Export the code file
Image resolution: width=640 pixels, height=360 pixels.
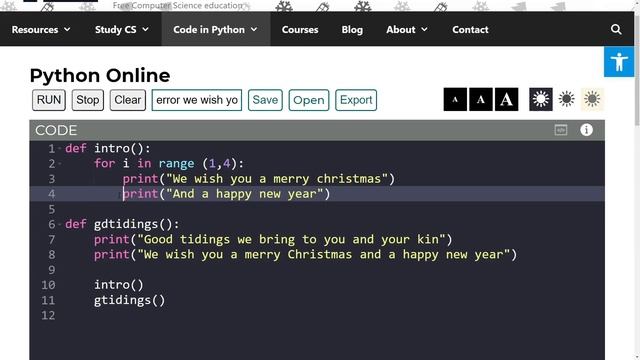(x=356, y=100)
